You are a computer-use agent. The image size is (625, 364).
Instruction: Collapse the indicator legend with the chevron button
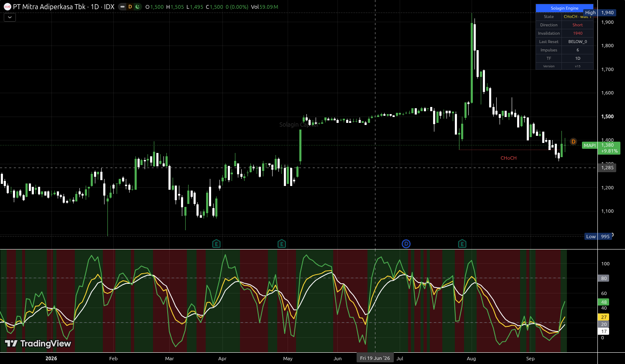(x=10, y=17)
